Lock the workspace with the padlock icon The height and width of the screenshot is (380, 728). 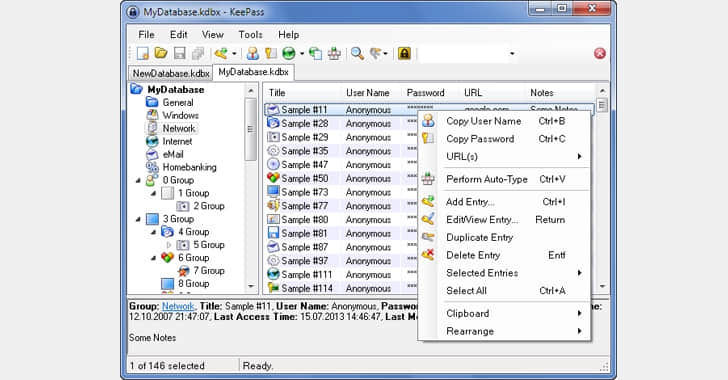point(404,53)
